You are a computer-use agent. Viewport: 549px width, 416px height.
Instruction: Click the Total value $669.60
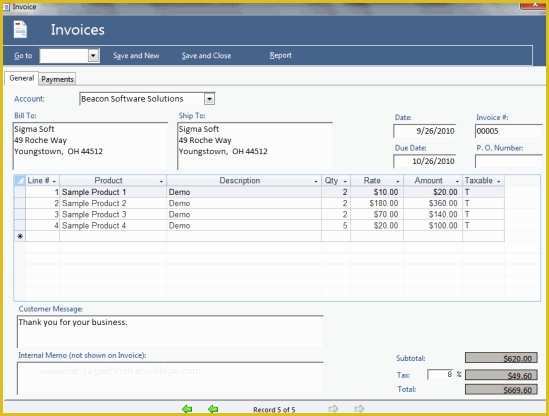[501, 389]
